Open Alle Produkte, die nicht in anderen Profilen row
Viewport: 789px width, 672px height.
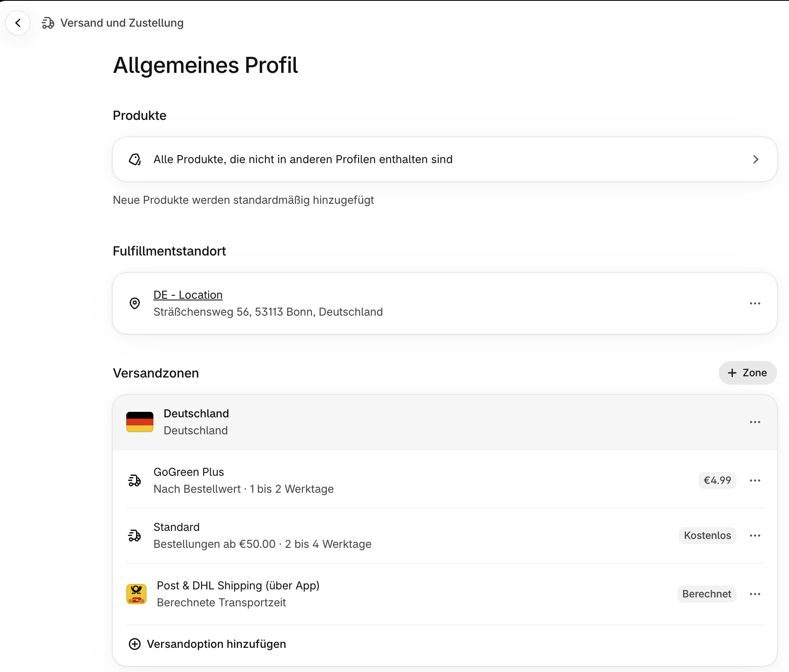[x=445, y=159]
